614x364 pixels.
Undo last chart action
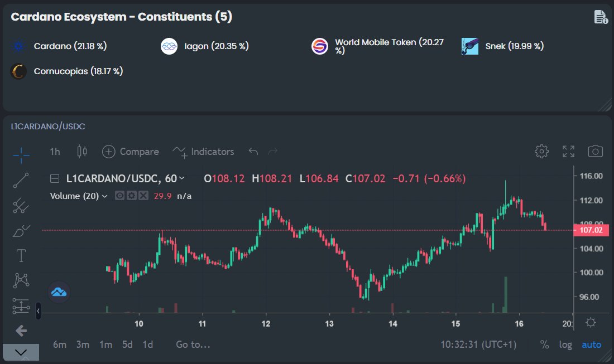(x=252, y=151)
